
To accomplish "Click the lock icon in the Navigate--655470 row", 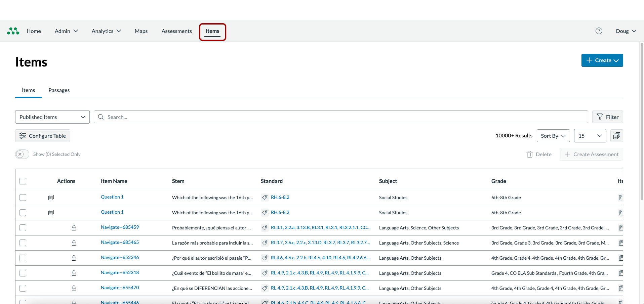I will pos(74,288).
